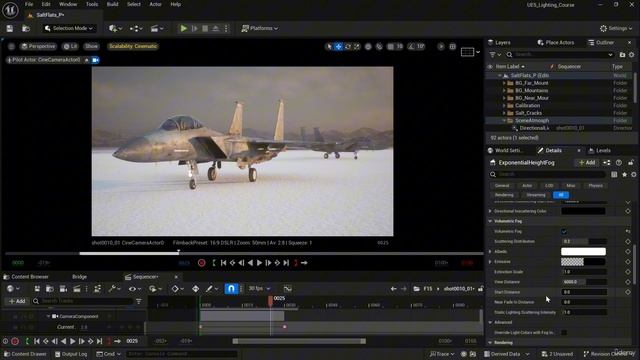Expand the BG_Far_Mount folder in Outliner
This screenshot has height=360, width=640.
504,83
